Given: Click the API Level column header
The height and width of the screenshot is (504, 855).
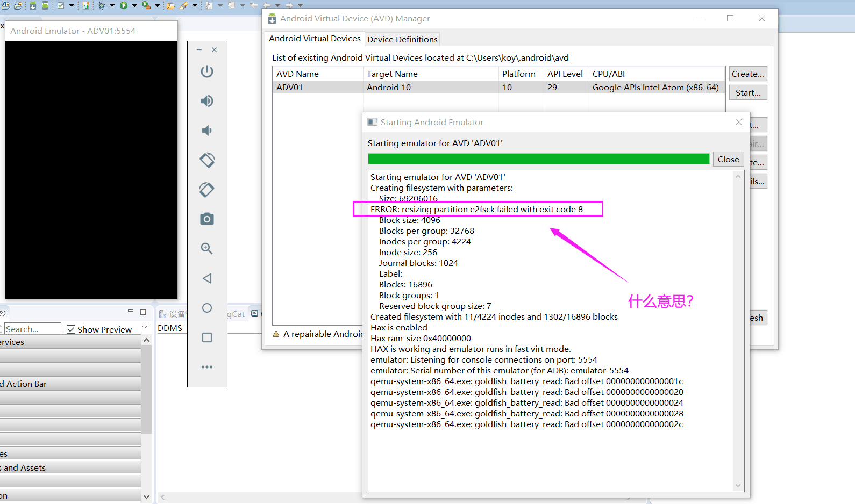Looking at the screenshot, I should (566, 74).
